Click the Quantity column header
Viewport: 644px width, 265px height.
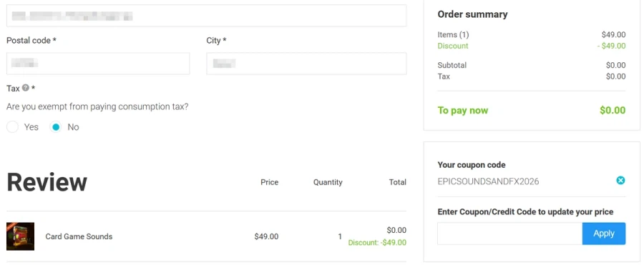coord(328,182)
